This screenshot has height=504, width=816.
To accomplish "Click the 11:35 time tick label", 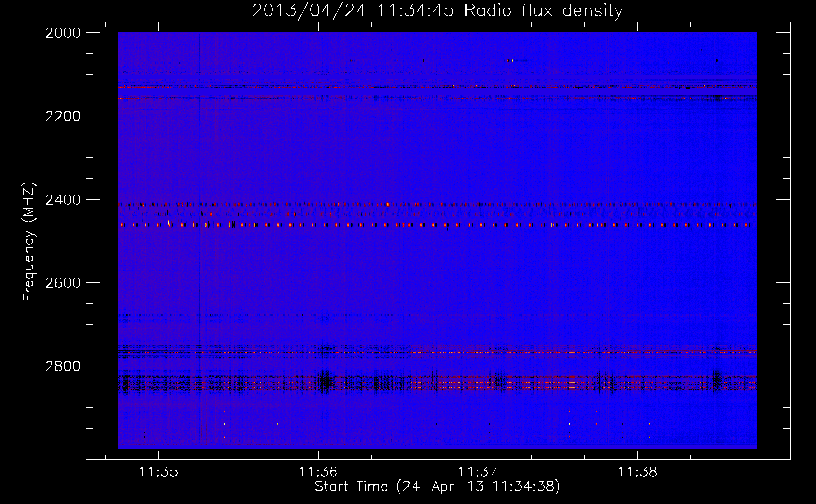I will coord(158,472).
